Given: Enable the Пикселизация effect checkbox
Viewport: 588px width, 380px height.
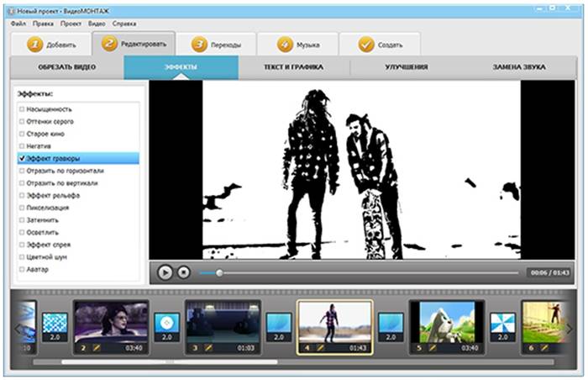Looking at the screenshot, I should (22, 207).
